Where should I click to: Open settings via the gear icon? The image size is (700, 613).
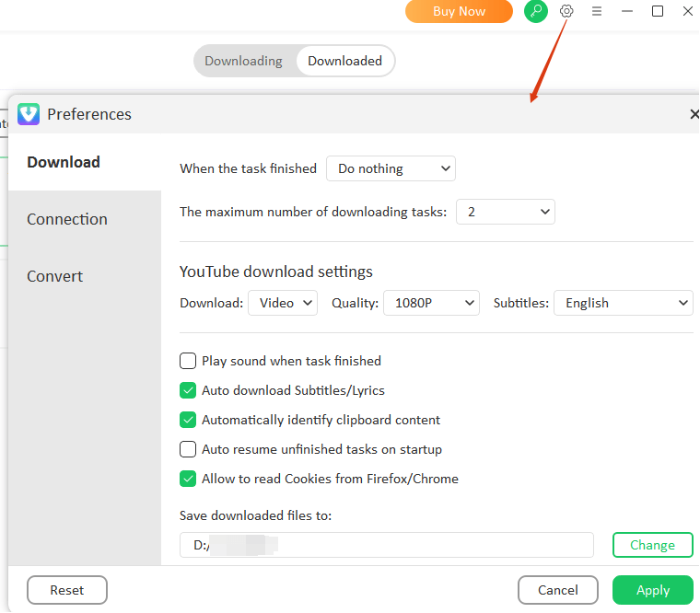click(566, 11)
